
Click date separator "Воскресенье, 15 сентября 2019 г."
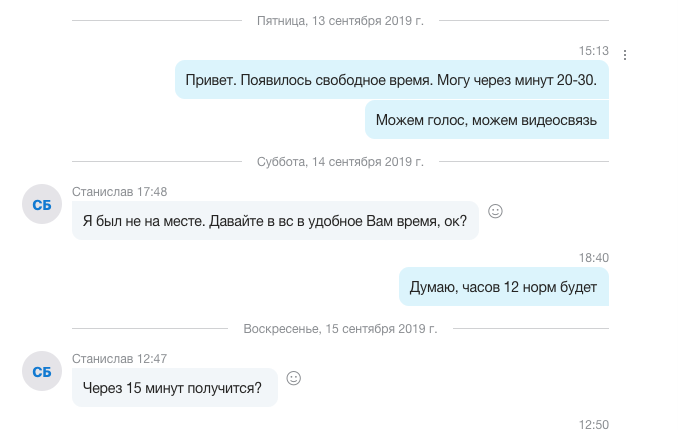coord(341,328)
